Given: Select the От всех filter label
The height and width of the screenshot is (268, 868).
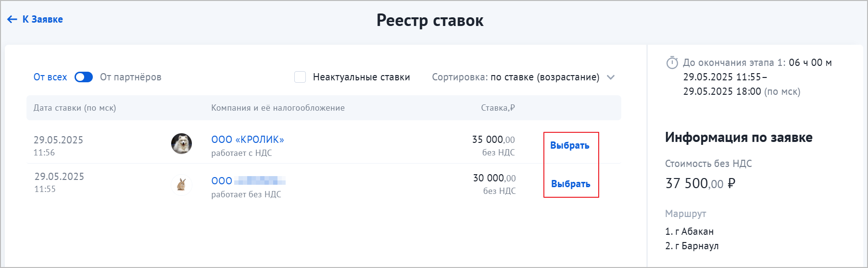Looking at the screenshot, I should tap(50, 77).
